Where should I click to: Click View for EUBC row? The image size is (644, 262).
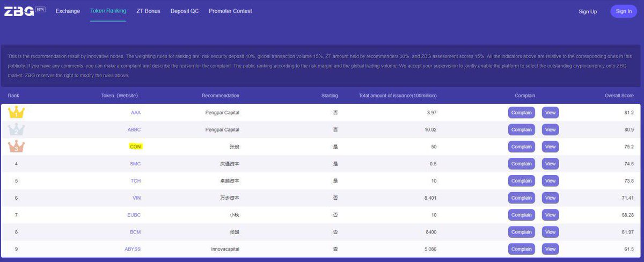550,215
